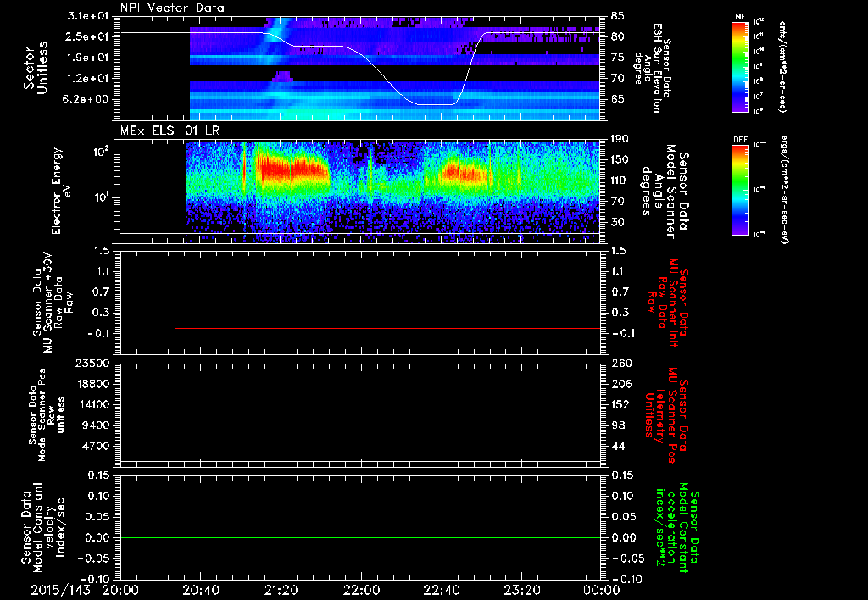The image size is (868, 600).
Task: Click the NF flux color bar
Action: coord(741,66)
